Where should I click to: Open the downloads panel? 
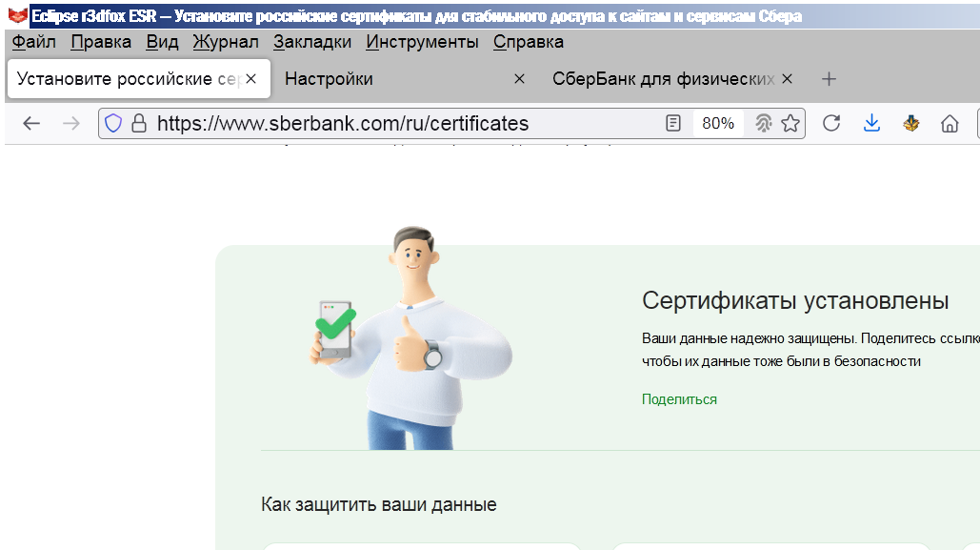871,123
